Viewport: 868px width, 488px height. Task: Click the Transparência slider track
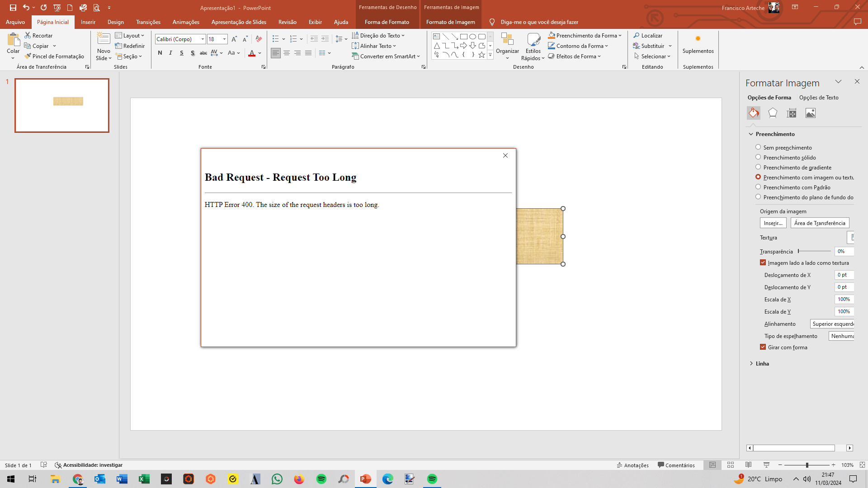click(x=814, y=251)
